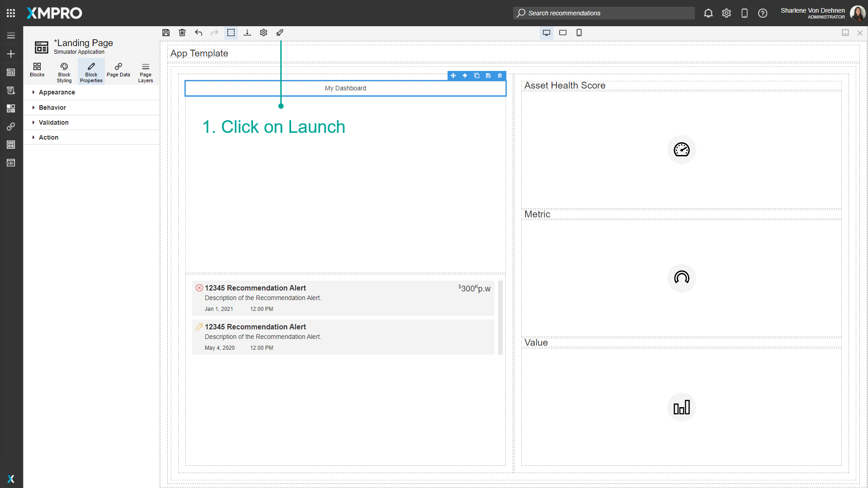868x488 pixels.
Task: Click the Sharlene Von Drehnen profile avatar
Action: [x=858, y=13]
